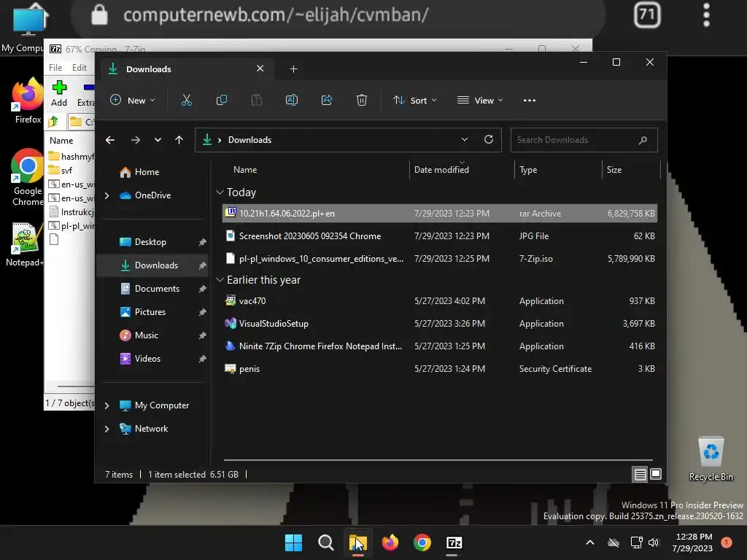This screenshot has width=747, height=560.
Task: Go forward with the right arrow button
Action: (135, 140)
